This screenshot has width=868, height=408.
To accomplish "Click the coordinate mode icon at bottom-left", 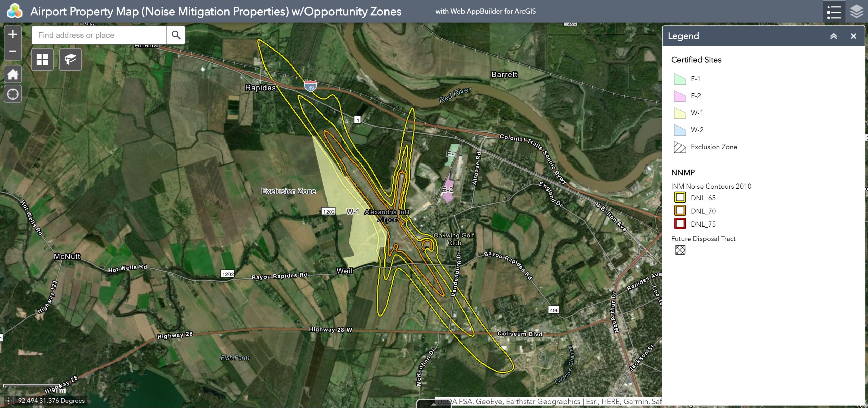I will pyautogui.click(x=8, y=401).
